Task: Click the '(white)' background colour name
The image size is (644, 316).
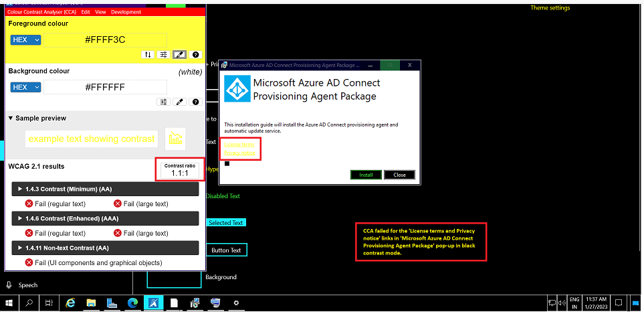Action: [190, 72]
